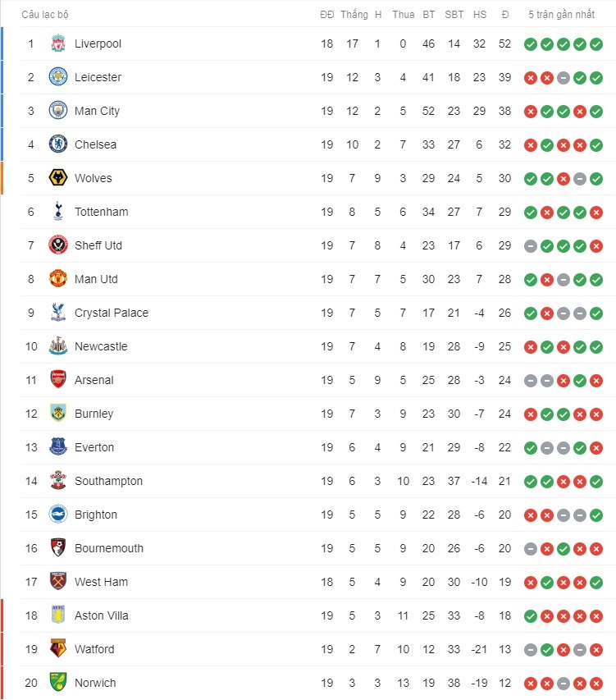The height and width of the screenshot is (700, 616).
Task: Click the Câu lạc bộ column header
Action: pos(45,14)
